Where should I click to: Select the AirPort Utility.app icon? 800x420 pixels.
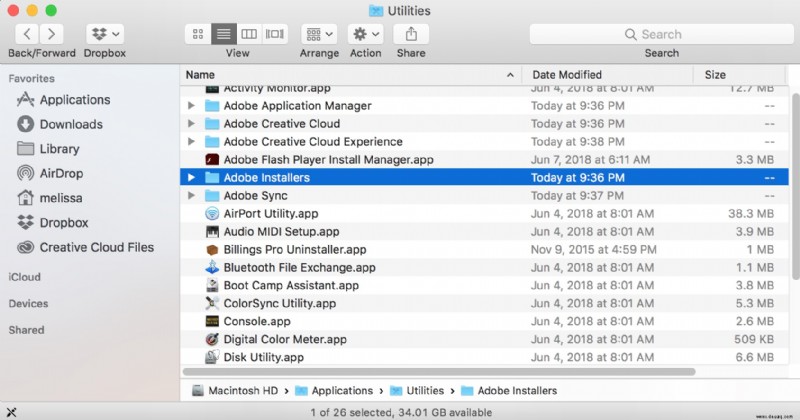pos(212,213)
